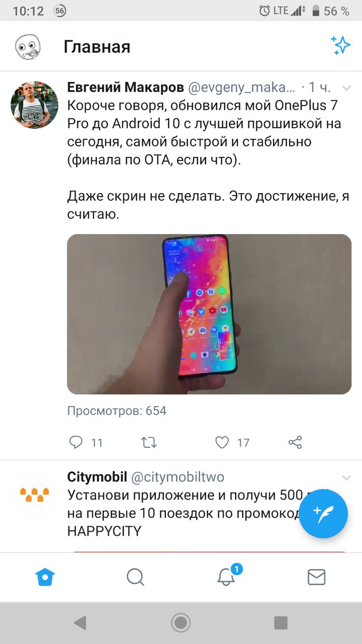Like the tweet with 17 hearts
This screenshot has height=644, width=362.
click(222, 442)
